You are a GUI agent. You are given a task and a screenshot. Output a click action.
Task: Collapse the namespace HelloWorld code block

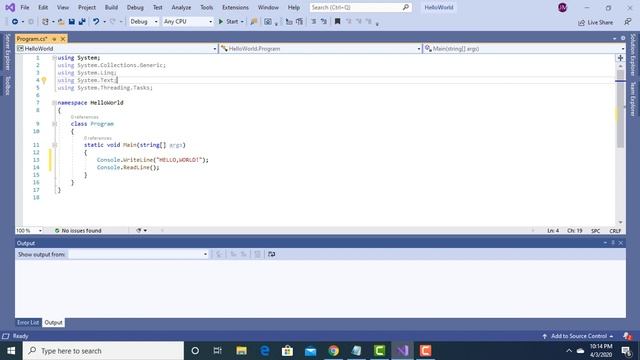pos(54,103)
